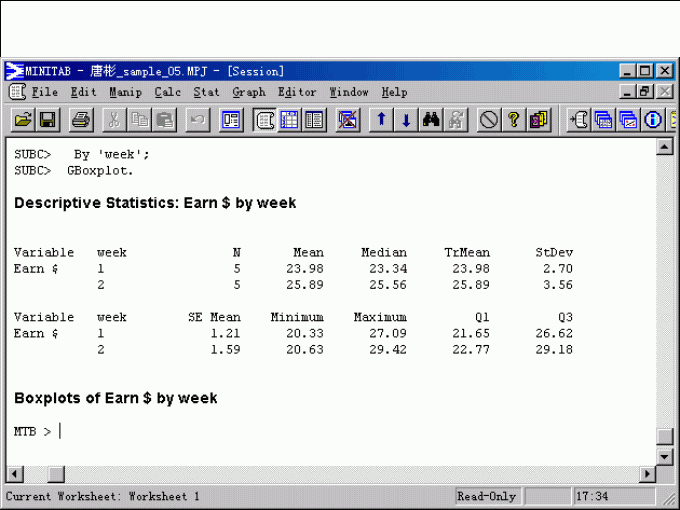
Task: Click the binoculars Find icon
Action: click(431, 120)
